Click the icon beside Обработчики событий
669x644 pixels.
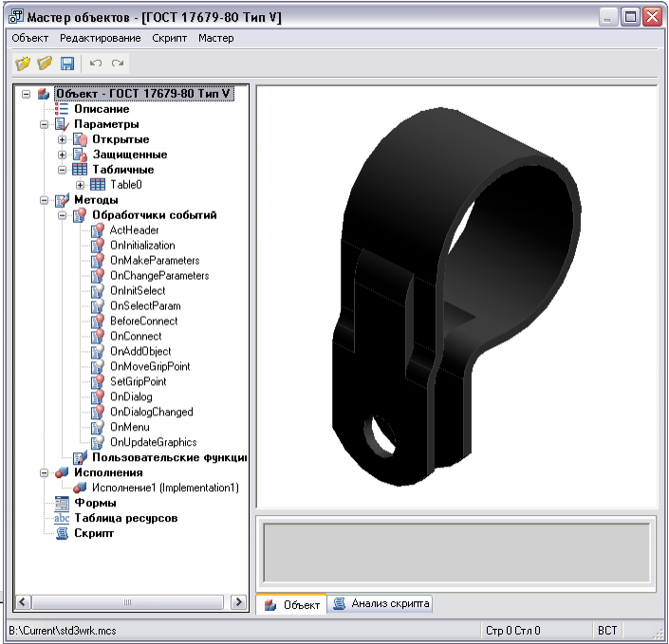80,215
